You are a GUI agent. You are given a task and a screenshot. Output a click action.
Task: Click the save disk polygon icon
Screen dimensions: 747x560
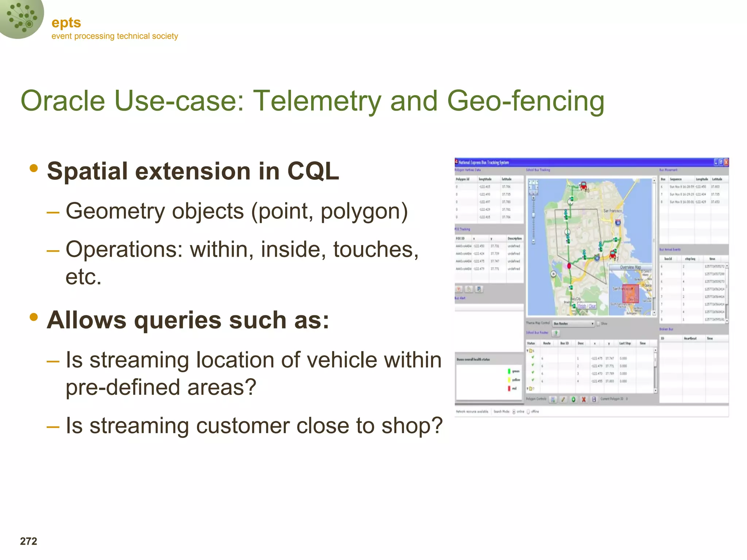594,400
